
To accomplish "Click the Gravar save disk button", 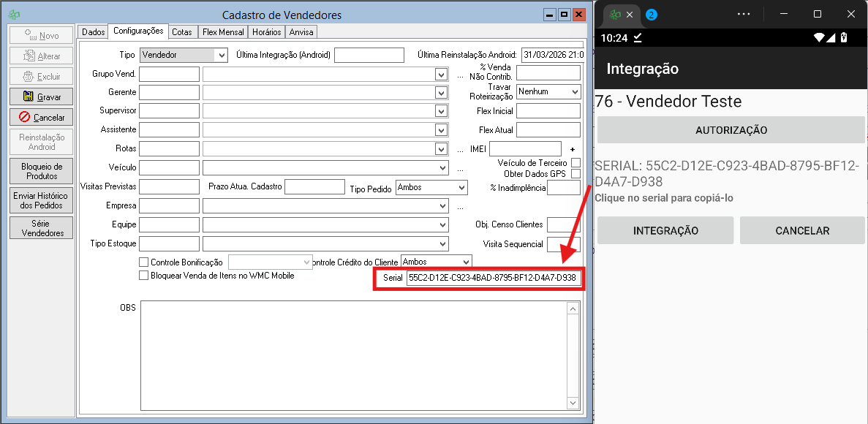I will point(41,96).
